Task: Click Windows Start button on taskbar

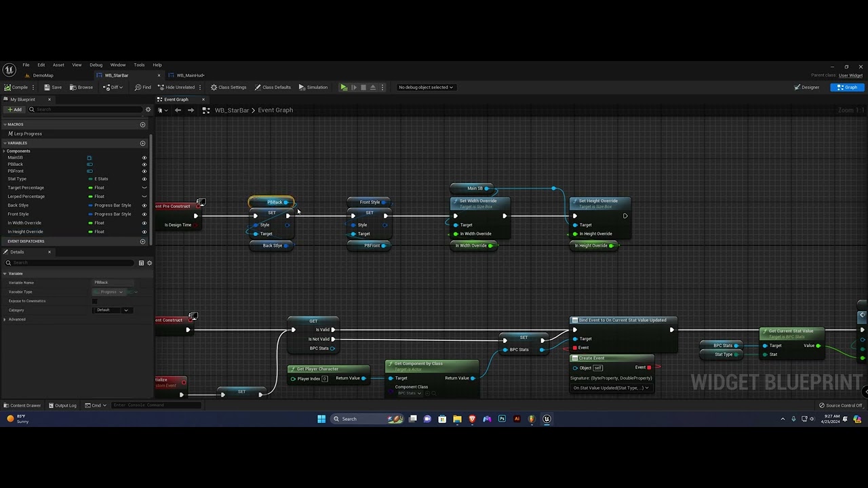Action: point(321,419)
